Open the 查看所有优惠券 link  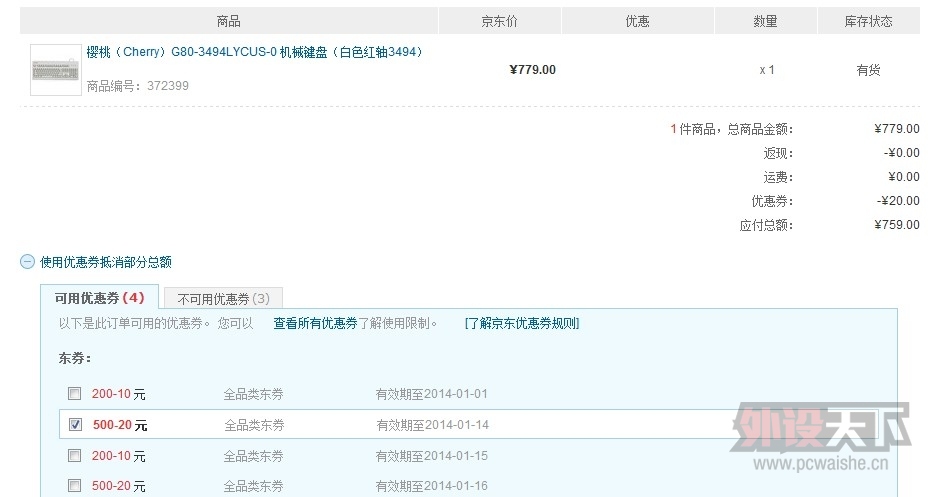(316, 323)
